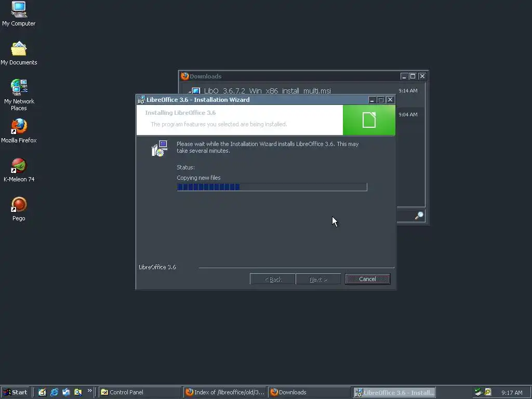This screenshot has width=532, height=399.
Task: Launch first Quick Launch icon beside Start
Action: pyautogui.click(x=42, y=392)
